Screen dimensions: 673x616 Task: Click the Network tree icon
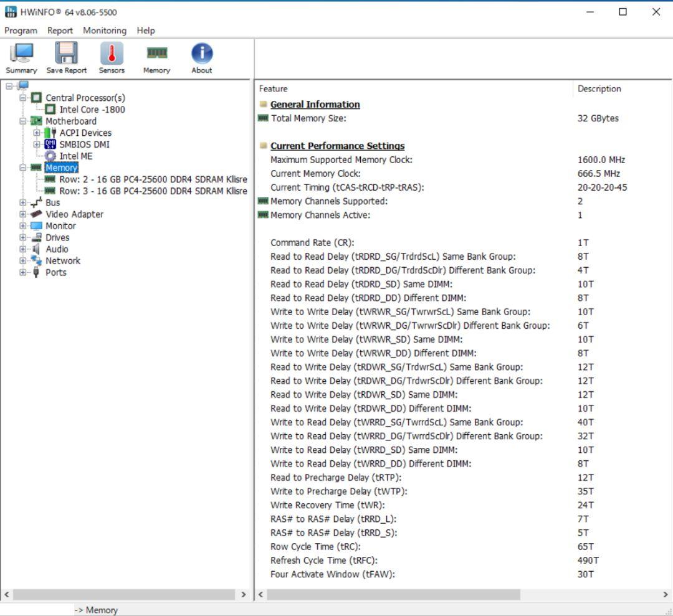tap(37, 260)
